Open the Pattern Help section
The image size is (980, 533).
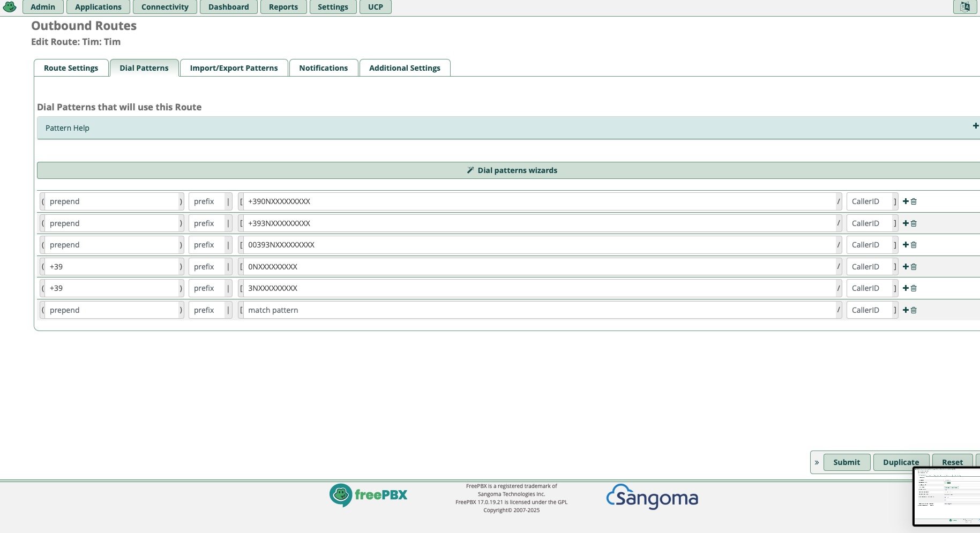coord(508,128)
